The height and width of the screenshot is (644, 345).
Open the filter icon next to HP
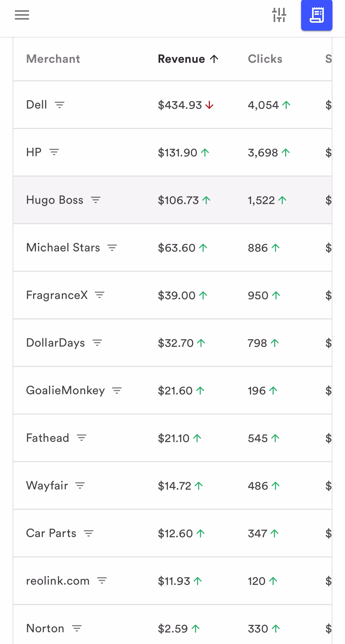[x=54, y=152]
